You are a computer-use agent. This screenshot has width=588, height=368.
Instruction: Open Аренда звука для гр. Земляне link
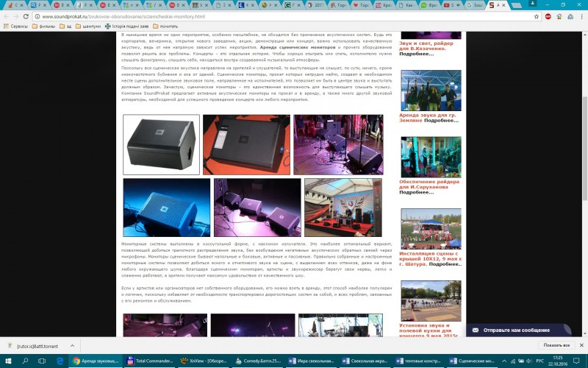[428, 118]
